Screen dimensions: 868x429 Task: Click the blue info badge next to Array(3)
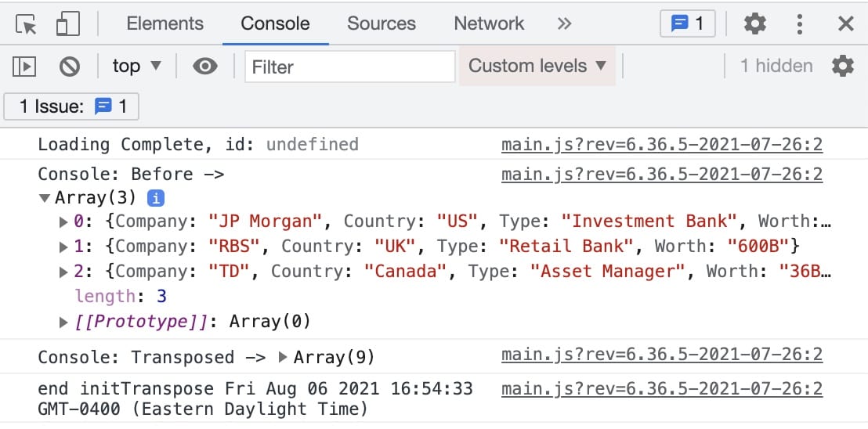156,198
